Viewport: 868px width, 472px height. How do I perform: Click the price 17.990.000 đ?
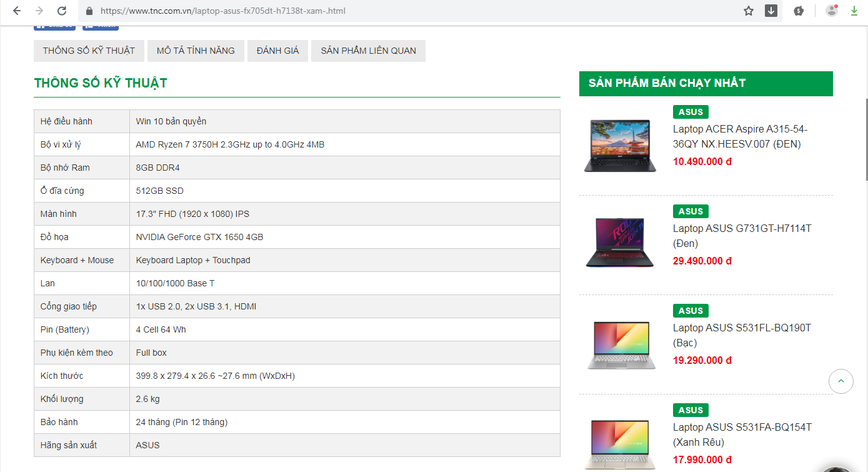[x=702, y=459]
